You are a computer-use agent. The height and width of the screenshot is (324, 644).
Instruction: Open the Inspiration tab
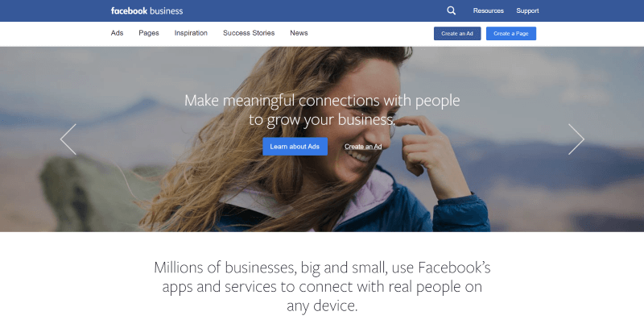tap(191, 33)
